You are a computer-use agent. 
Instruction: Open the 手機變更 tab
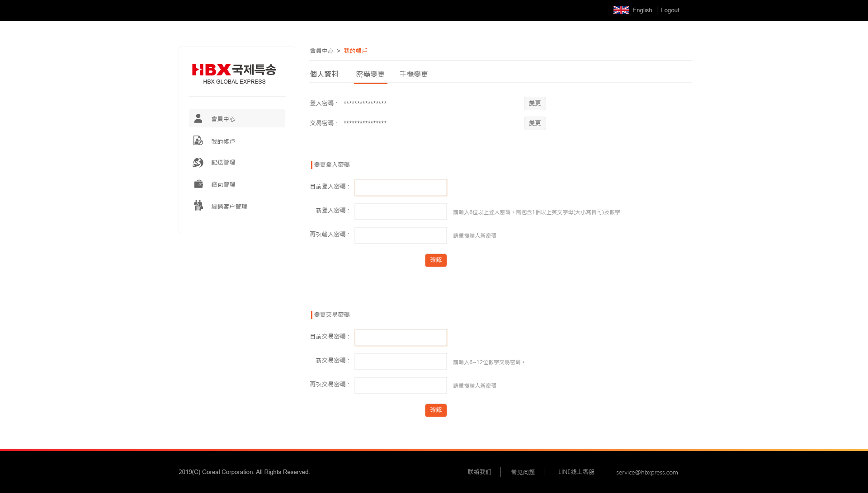click(x=414, y=74)
